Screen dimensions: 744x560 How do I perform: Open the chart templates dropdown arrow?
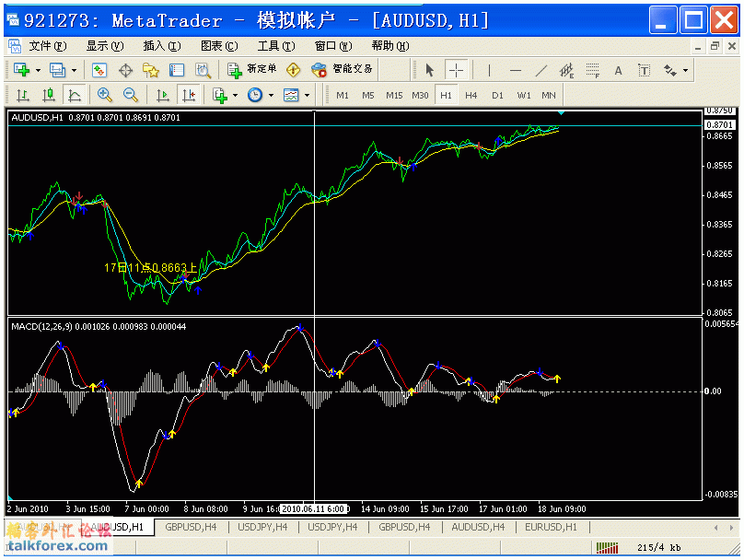click(307, 95)
